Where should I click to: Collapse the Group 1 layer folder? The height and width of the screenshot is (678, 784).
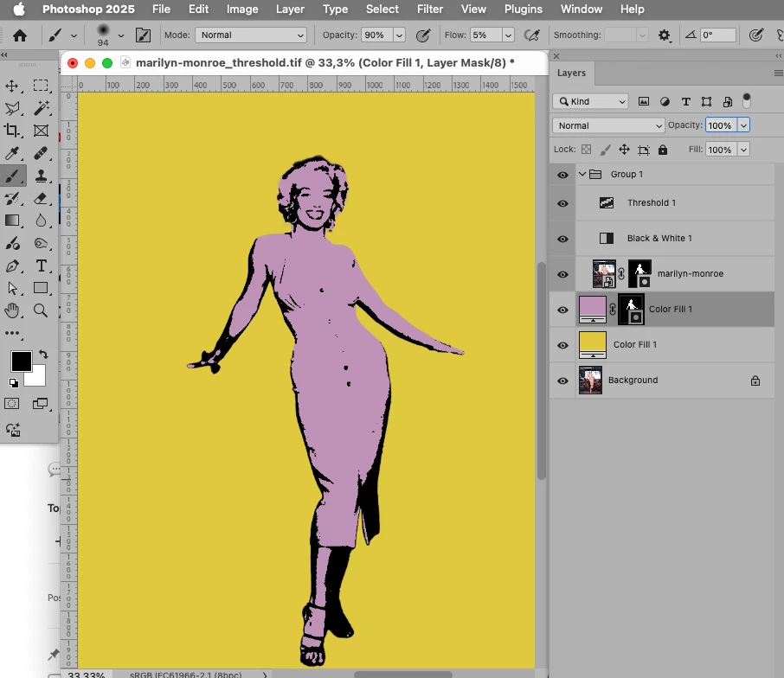click(x=582, y=174)
